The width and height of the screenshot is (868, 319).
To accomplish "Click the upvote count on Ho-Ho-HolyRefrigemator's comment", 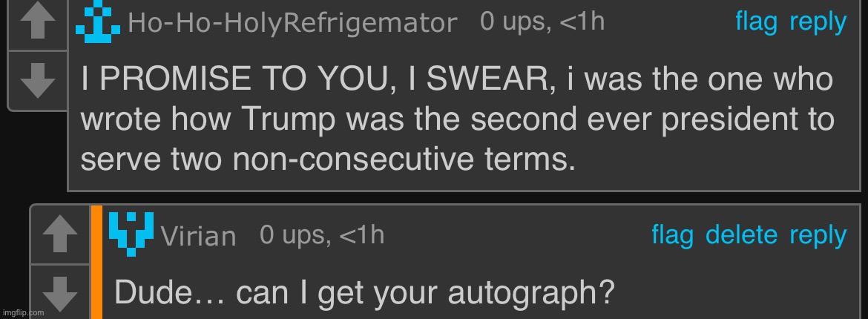I will pyautogui.click(x=542, y=22).
